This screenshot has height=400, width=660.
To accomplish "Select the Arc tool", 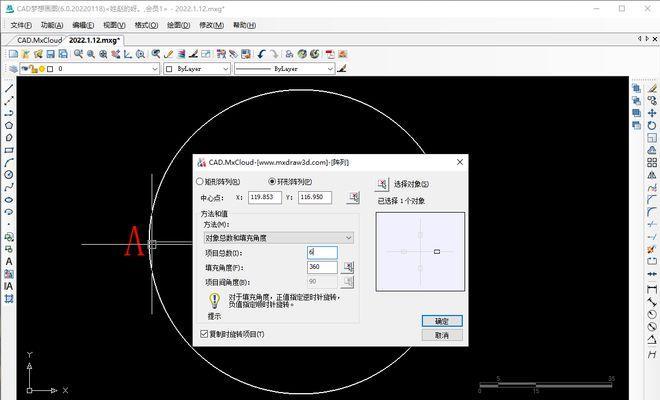I will [9, 163].
